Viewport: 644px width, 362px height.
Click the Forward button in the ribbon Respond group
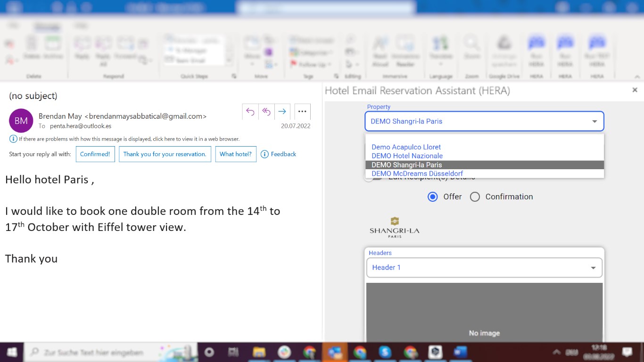[125, 48]
